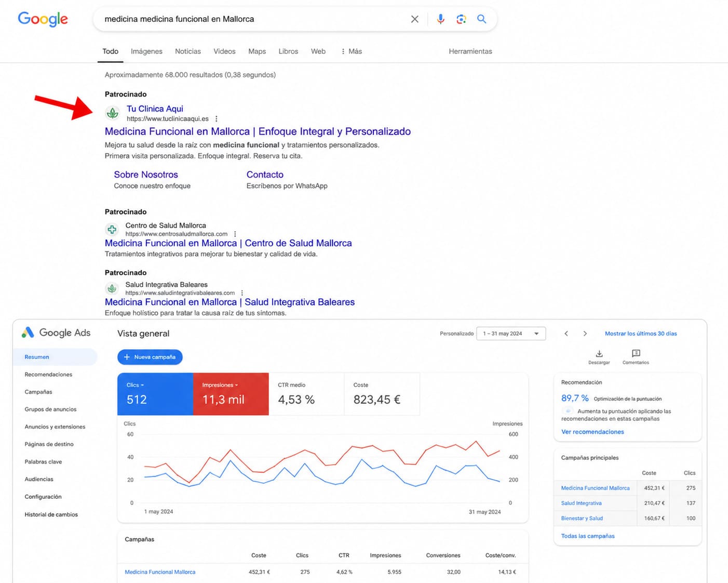This screenshot has width=728, height=583.
Task: Click Ver recomendaciones link
Action: click(x=592, y=432)
